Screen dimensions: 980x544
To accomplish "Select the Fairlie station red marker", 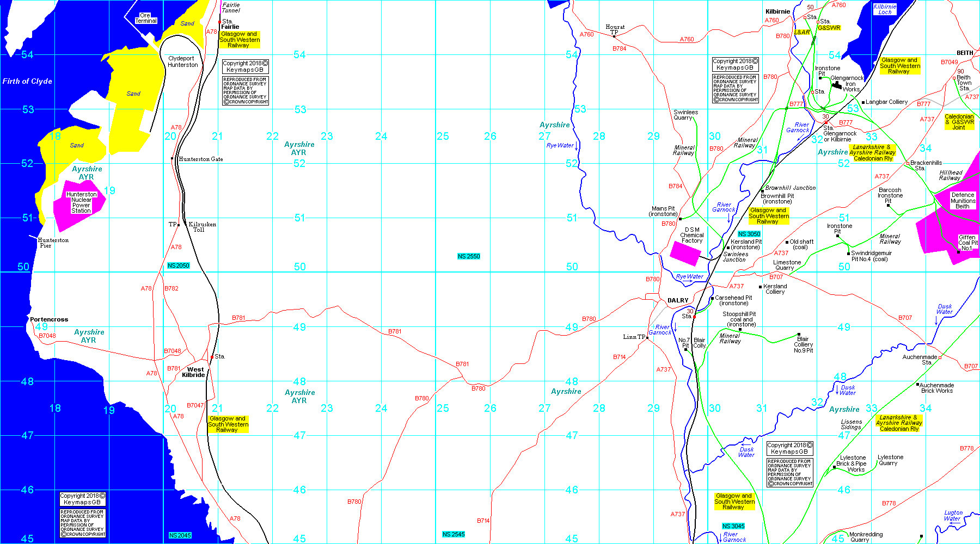I will pyautogui.click(x=219, y=22).
